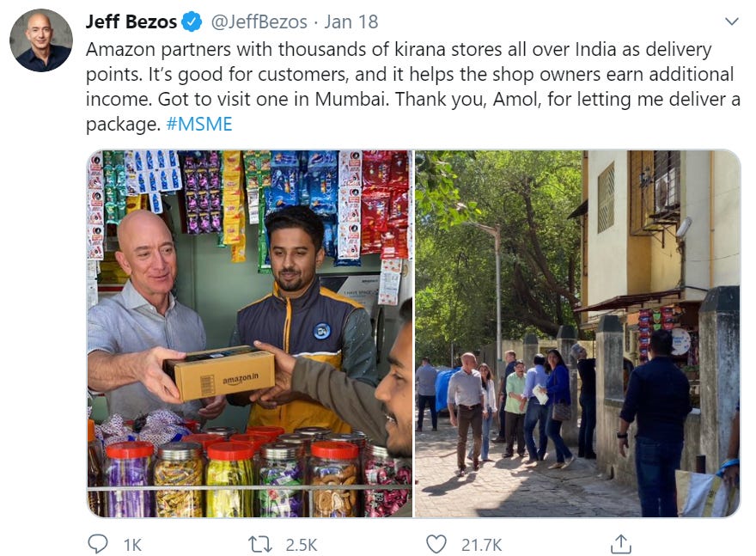Image resolution: width=756 pixels, height=556 pixels.
Task: Click the @JeffBezos handle
Action: click(259, 22)
